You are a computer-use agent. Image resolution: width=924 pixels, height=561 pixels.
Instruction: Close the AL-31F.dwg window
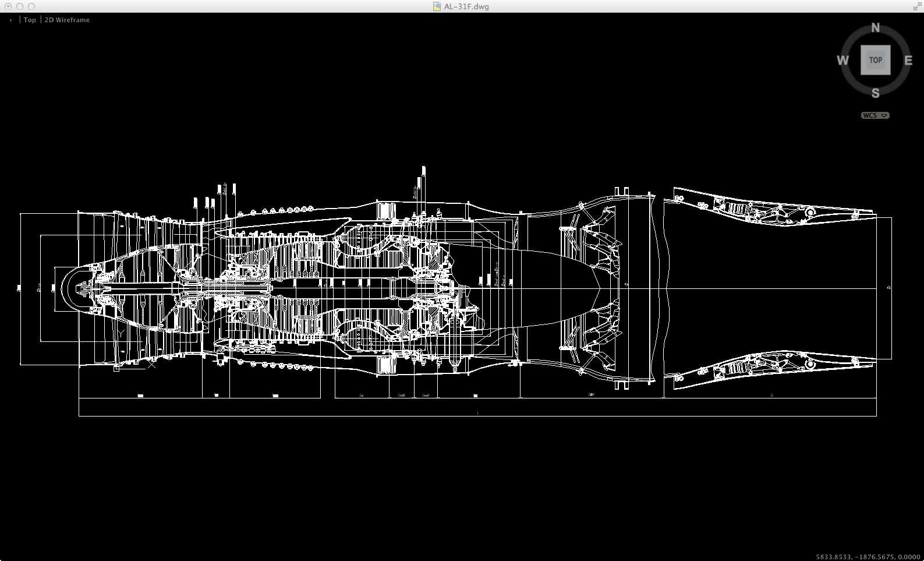pyautogui.click(x=8, y=6)
